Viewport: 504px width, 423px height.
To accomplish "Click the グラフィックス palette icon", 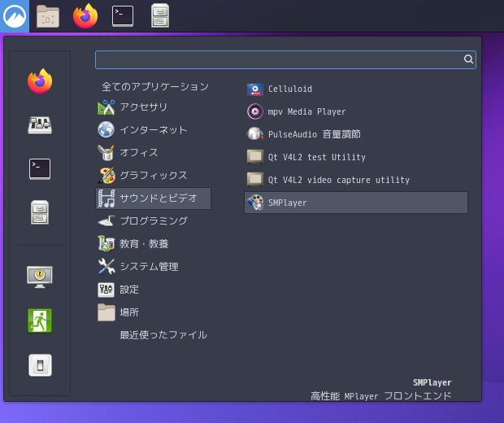I will pos(106,176).
